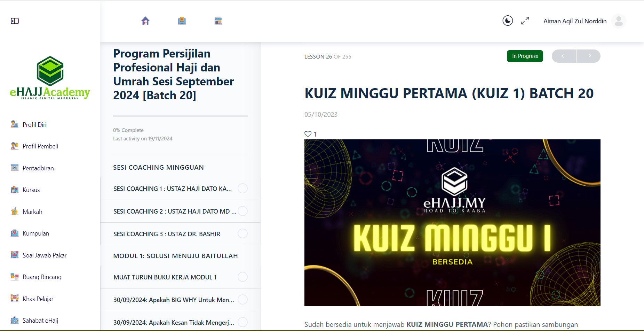Click the KUIZ MINGGU PERTAMA lesson title
This screenshot has height=331, width=644.
[x=449, y=93]
